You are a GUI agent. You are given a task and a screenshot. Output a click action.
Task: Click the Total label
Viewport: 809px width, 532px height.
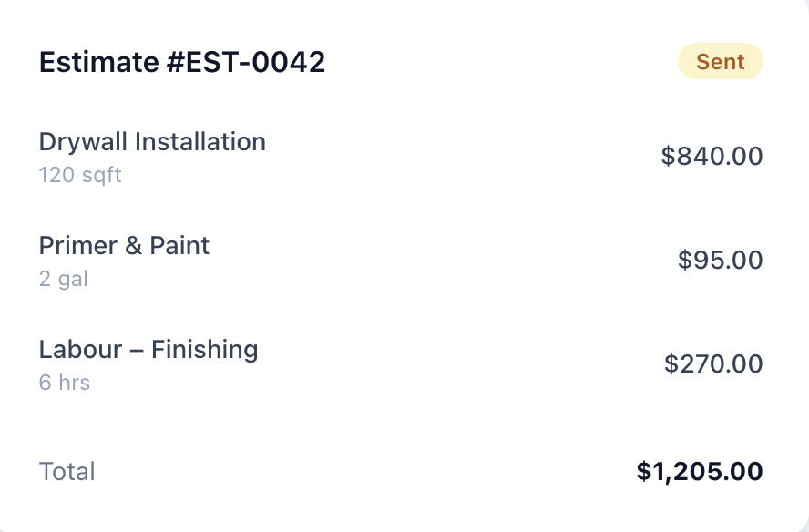(67, 471)
